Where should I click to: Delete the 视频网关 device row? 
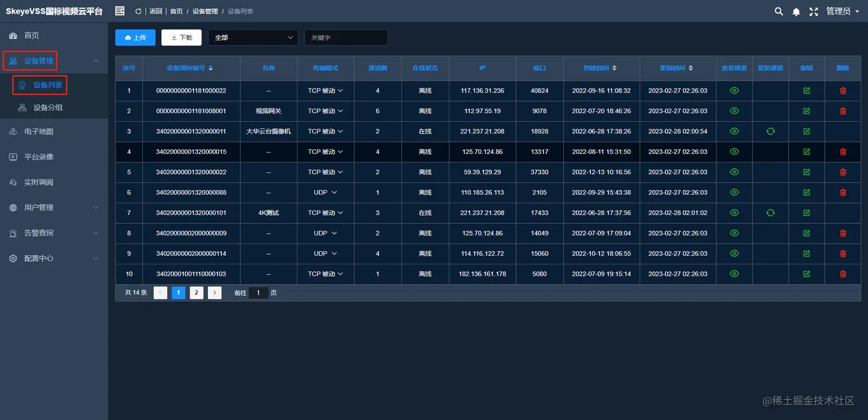pyautogui.click(x=843, y=111)
